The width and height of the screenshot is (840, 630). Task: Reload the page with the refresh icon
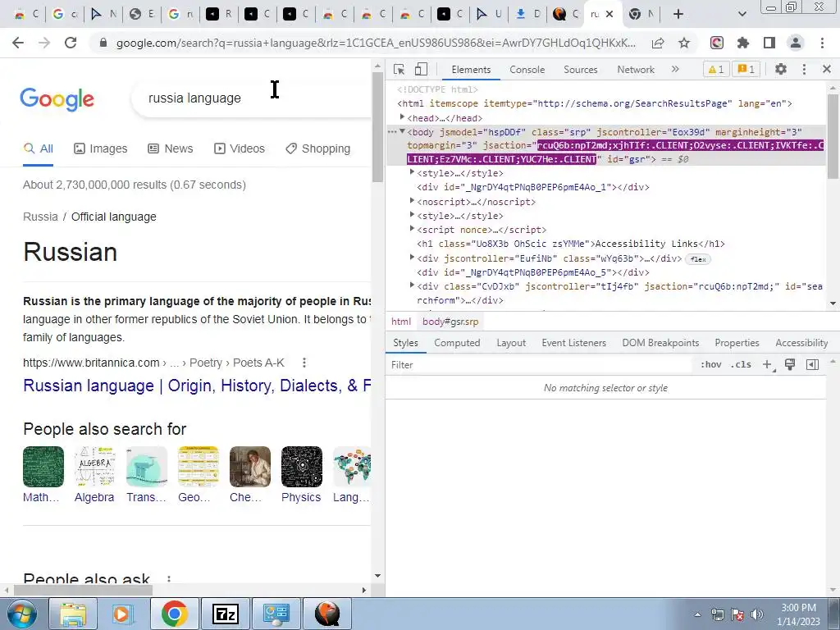[71, 43]
